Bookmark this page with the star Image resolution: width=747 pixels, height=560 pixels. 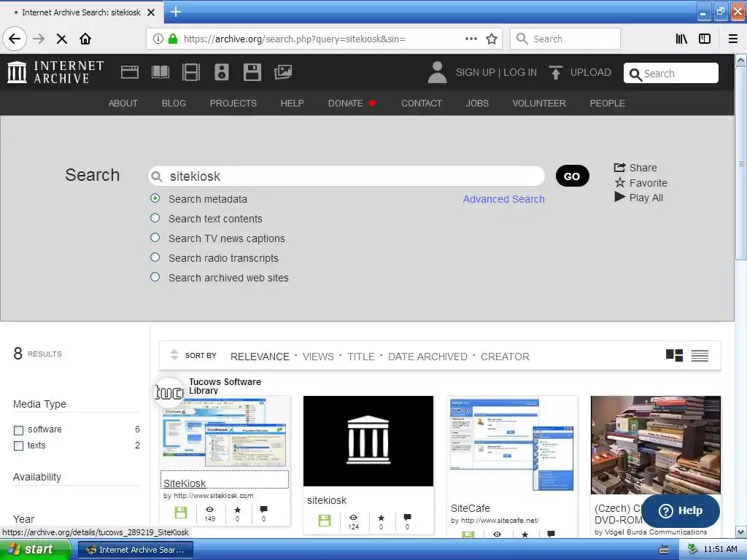click(x=492, y=39)
